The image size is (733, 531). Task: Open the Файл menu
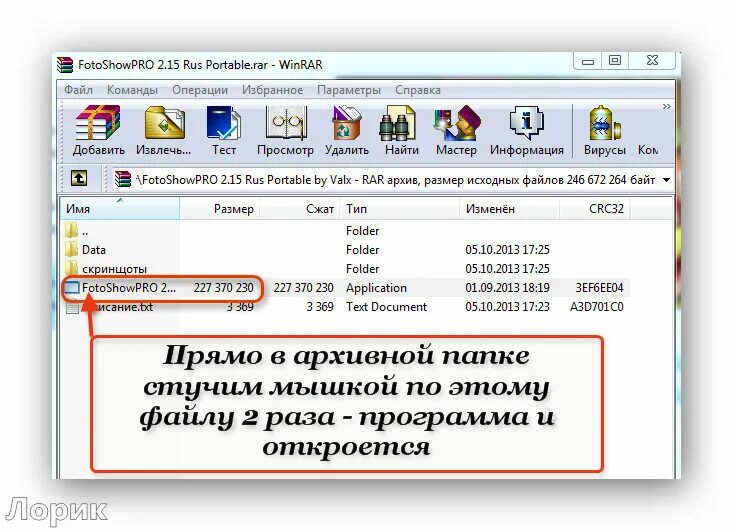[x=79, y=90]
